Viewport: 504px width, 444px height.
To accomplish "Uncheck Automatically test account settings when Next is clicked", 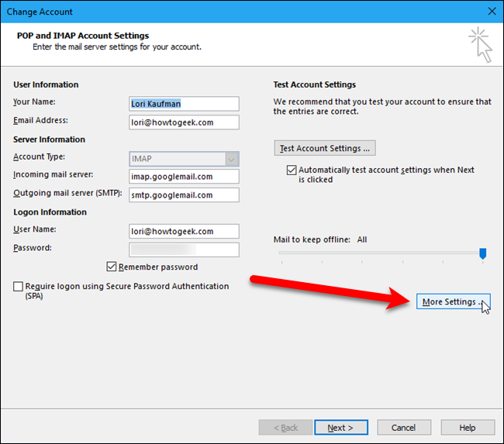I will tap(292, 170).
